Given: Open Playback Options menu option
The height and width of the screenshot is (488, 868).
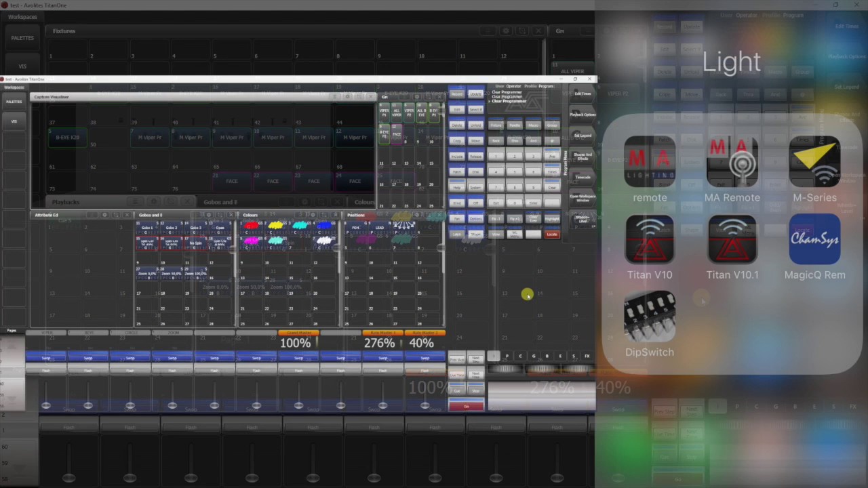Looking at the screenshot, I should [x=583, y=115].
